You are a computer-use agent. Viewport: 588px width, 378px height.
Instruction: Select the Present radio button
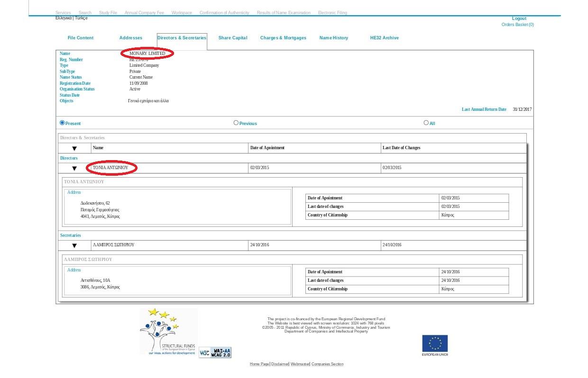pos(62,123)
